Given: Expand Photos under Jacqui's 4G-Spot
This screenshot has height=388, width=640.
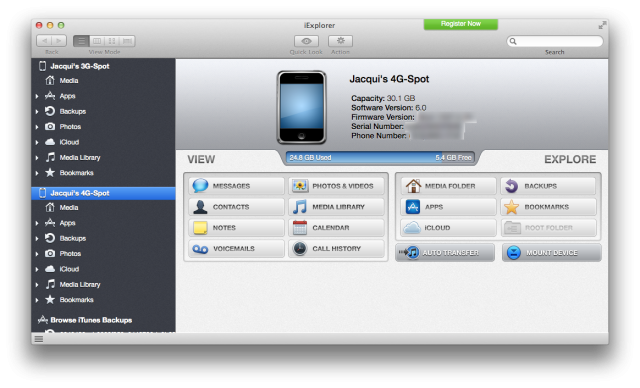Looking at the screenshot, I should (37, 254).
